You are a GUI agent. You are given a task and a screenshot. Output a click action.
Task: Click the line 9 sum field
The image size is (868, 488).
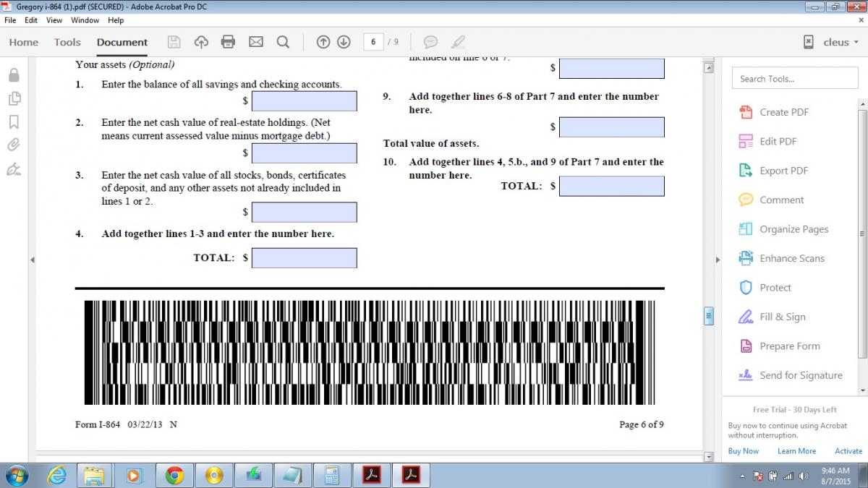point(611,127)
